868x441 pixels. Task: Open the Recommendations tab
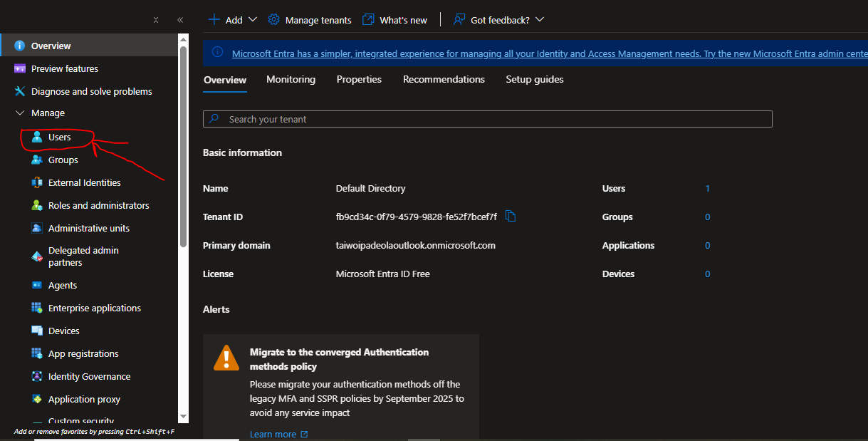pos(444,79)
